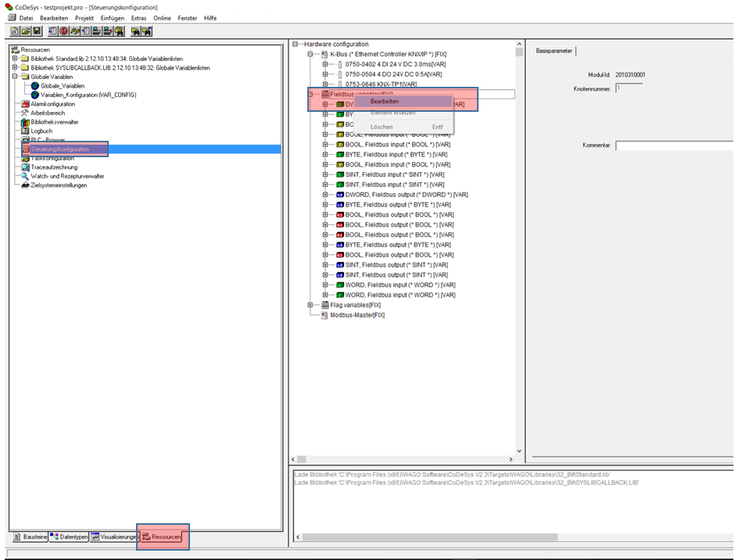Click the hardware tree scrollbar down arrow

[x=519, y=451]
